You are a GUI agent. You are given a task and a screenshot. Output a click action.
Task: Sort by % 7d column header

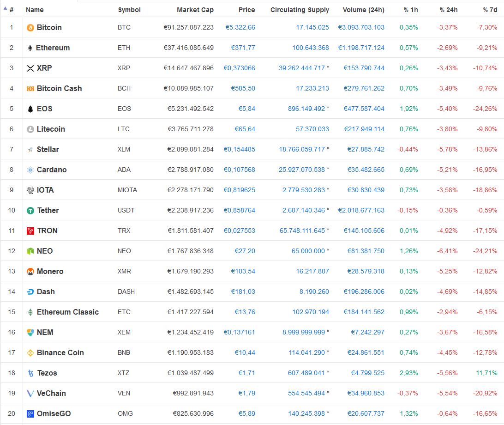click(490, 10)
